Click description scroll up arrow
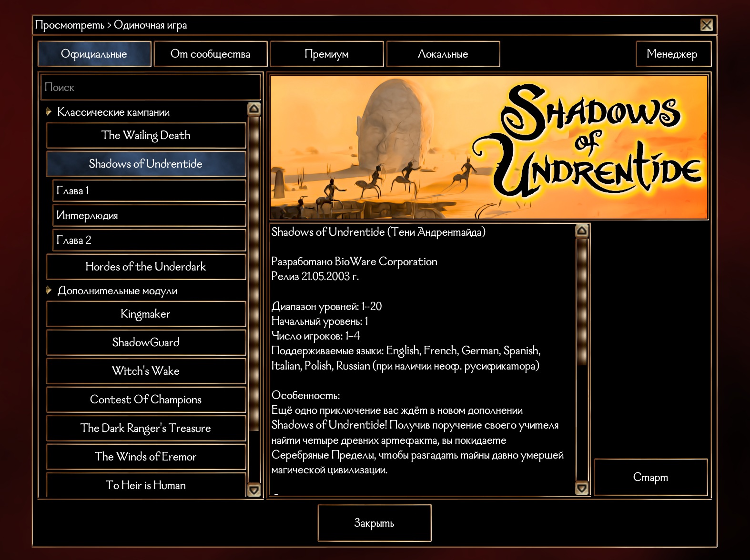The height and width of the screenshot is (560, 750). click(x=582, y=231)
